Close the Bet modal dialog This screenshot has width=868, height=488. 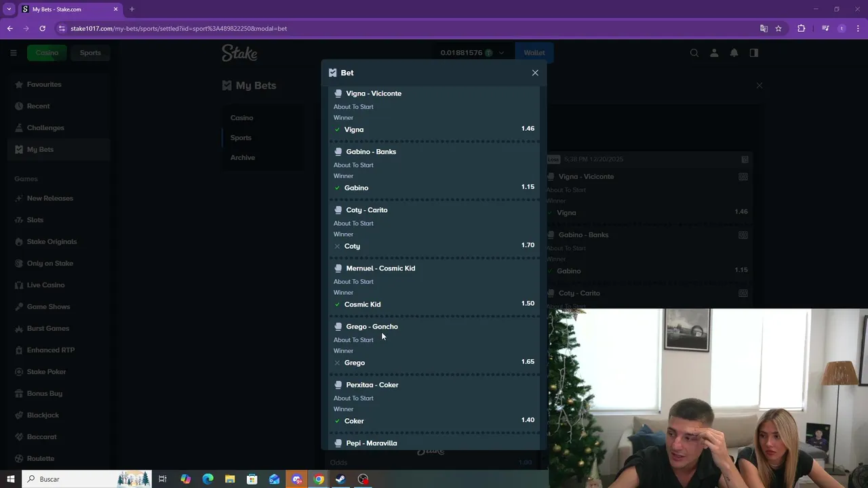pos(535,73)
